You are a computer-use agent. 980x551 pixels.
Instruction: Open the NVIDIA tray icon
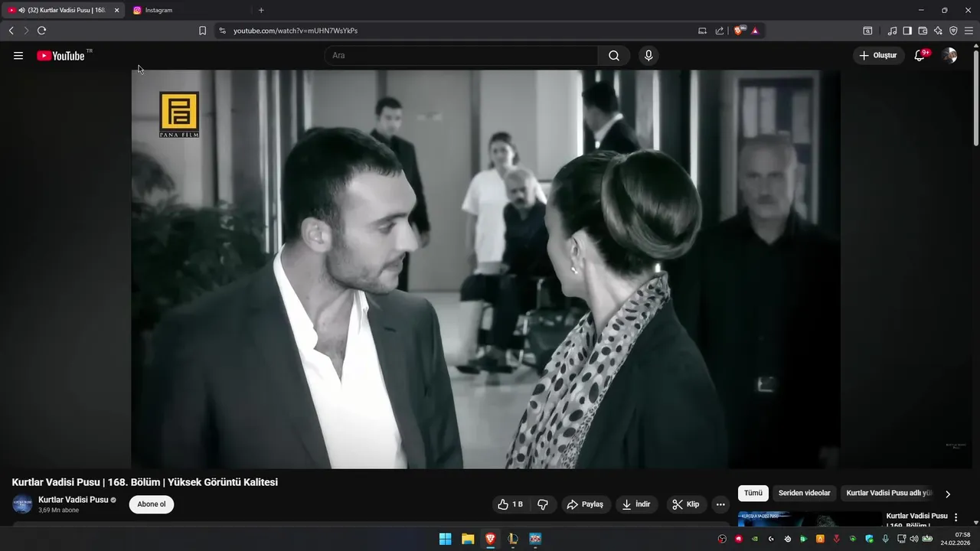(755, 539)
